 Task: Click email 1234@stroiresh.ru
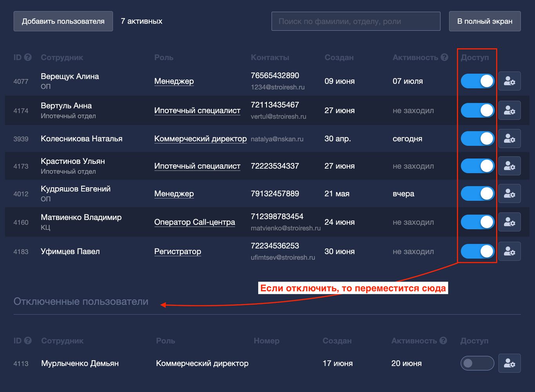[x=277, y=87]
